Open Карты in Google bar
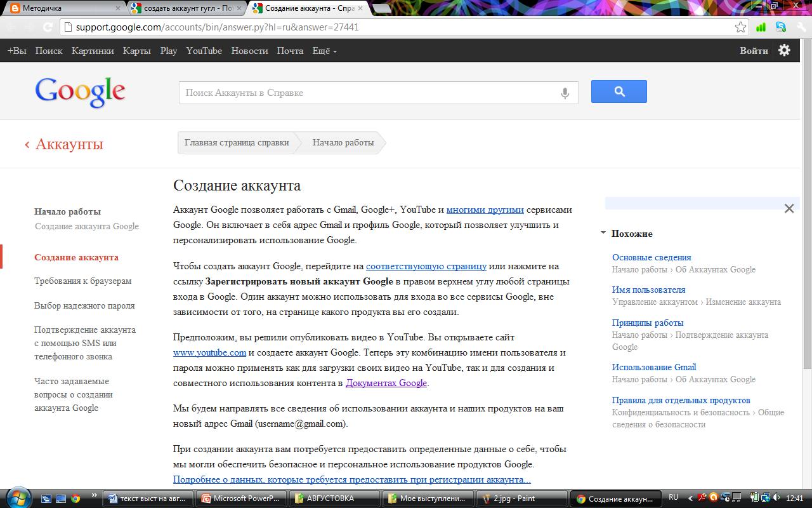This screenshot has width=812, height=508. click(x=137, y=51)
